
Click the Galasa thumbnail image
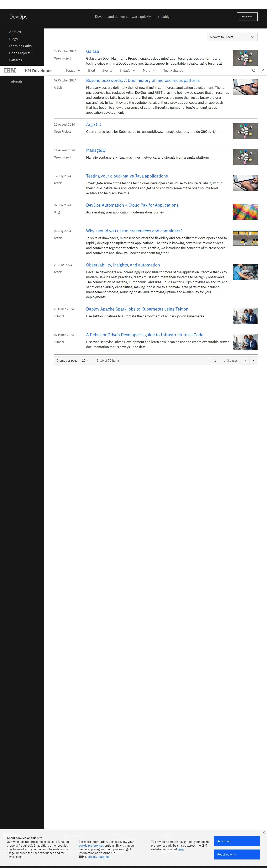point(245,58)
